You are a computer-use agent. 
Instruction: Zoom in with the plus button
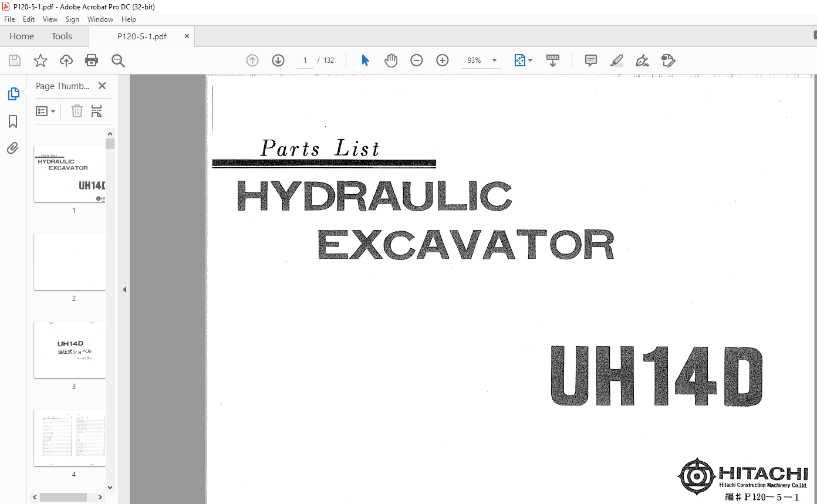[x=443, y=60]
